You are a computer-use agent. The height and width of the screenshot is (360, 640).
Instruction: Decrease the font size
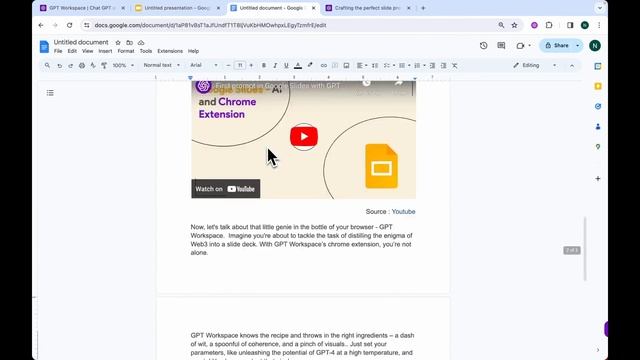click(x=228, y=65)
